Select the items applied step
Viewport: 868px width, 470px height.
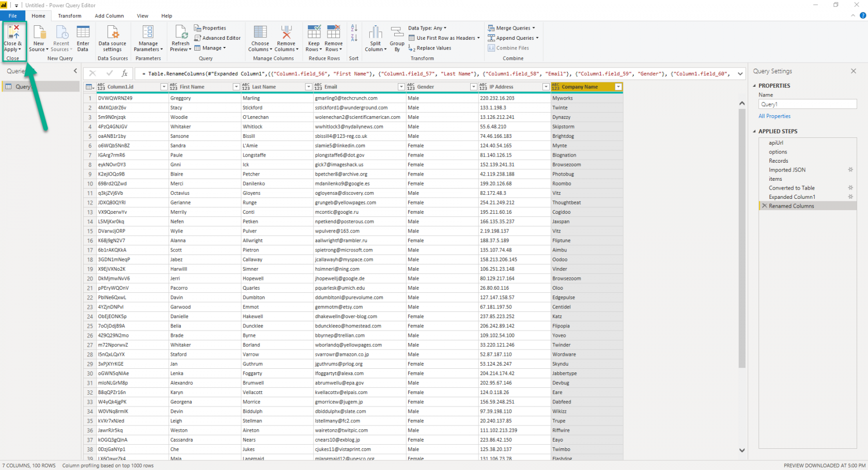(x=808, y=179)
